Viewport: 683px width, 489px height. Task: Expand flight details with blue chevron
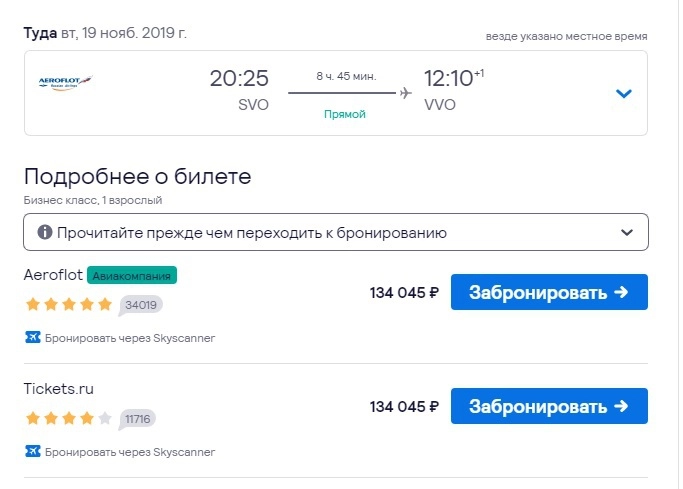click(x=624, y=94)
